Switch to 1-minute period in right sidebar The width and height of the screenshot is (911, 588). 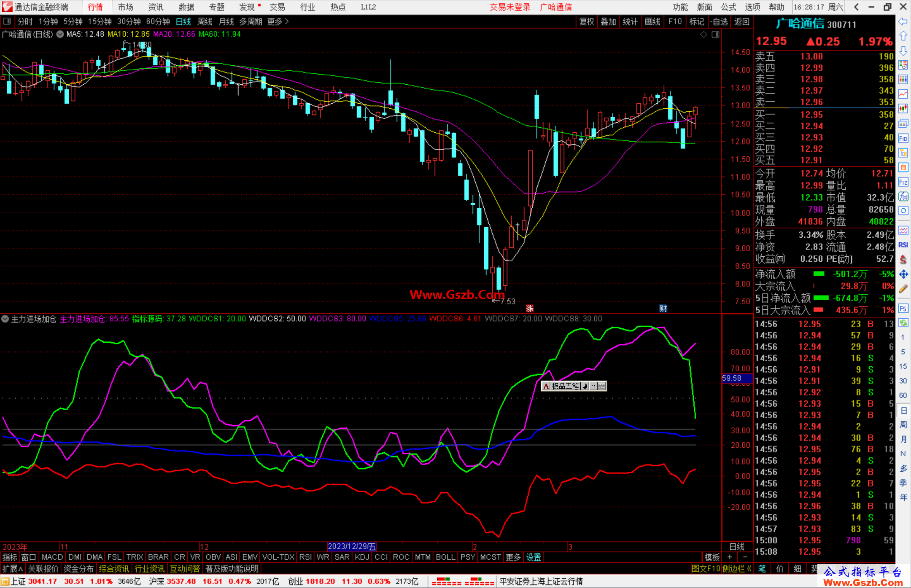click(903, 337)
